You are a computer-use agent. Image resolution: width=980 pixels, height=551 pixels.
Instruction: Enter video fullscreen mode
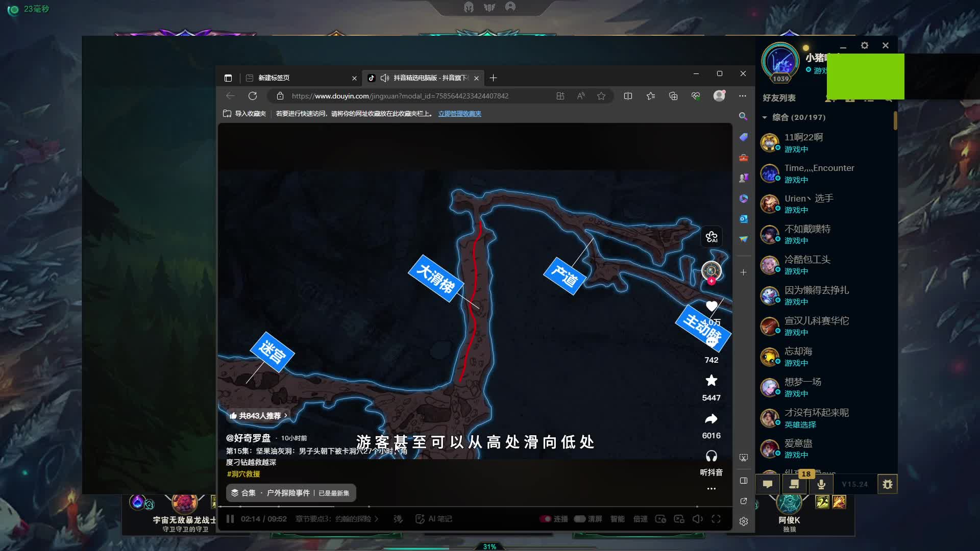click(716, 519)
